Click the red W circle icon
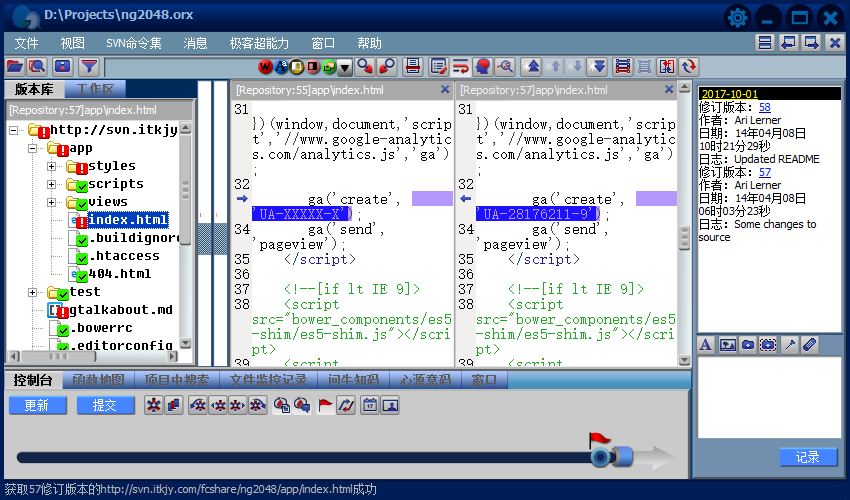 pyautogui.click(x=265, y=67)
